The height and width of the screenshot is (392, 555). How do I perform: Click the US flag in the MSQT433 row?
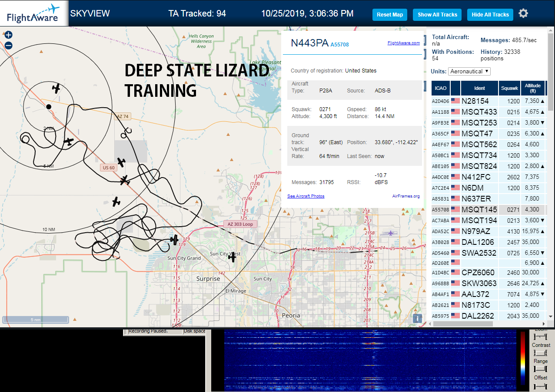(455, 112)
